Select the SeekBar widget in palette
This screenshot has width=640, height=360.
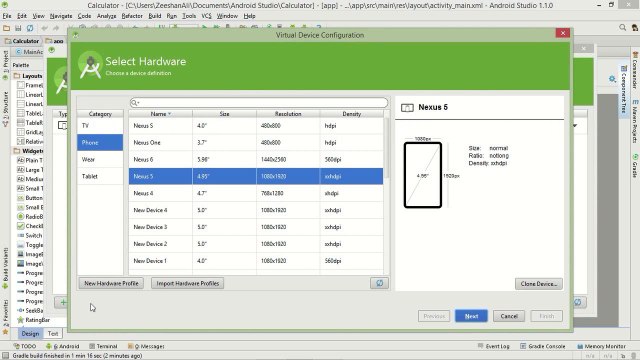tap(30, 311)
